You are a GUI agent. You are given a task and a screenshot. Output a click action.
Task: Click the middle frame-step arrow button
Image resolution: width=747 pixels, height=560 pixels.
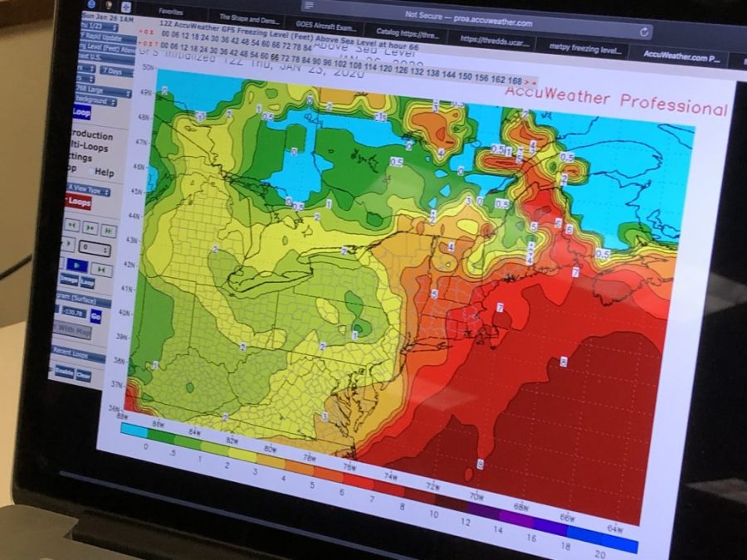[91, 226]
